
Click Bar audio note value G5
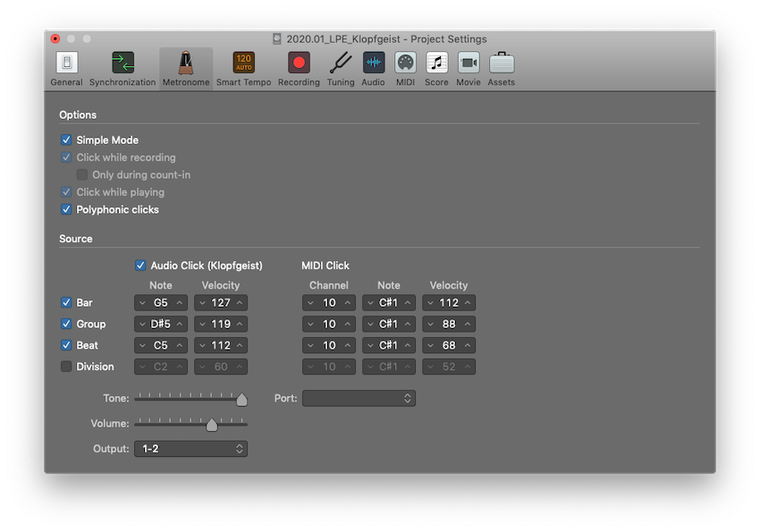click(x=160, y=303)
